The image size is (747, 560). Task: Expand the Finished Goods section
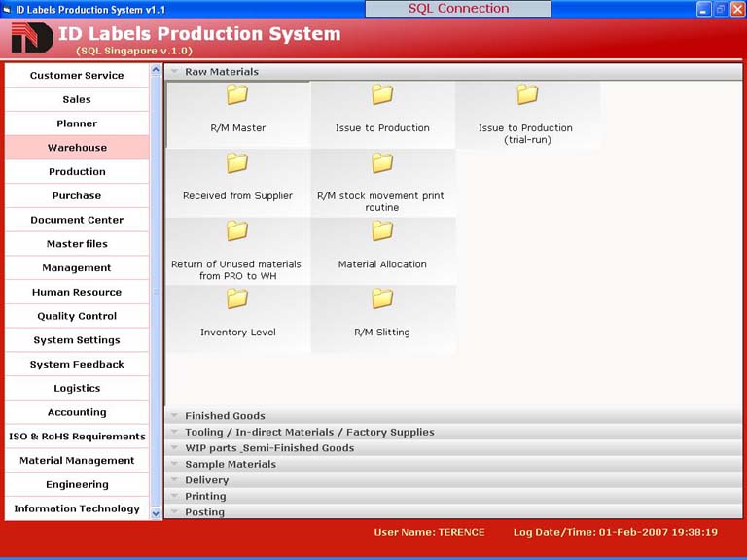[x=225, y=416]
